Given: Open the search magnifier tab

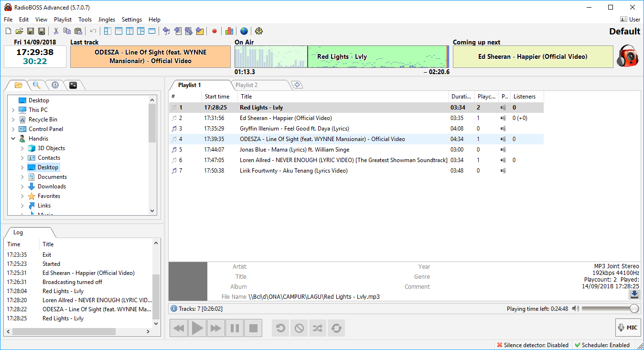Looking at the screenshot, I should (36, 85).
